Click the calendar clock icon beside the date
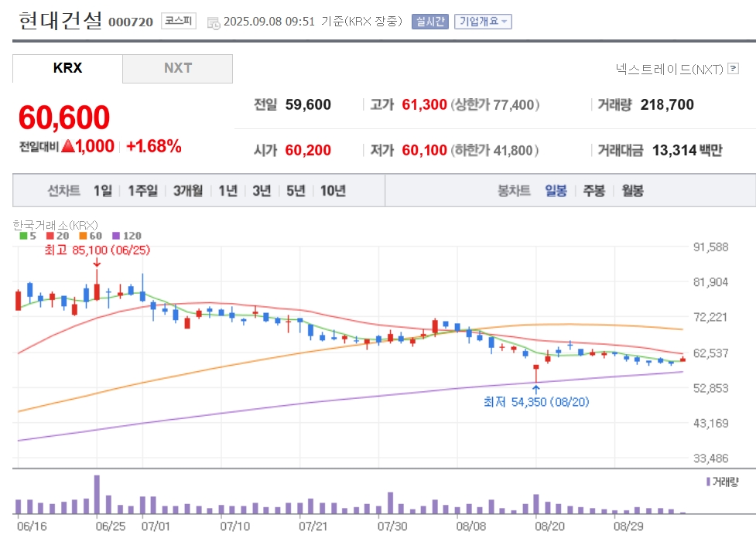This screenshot has width=756, height=552. coord(214,22)
